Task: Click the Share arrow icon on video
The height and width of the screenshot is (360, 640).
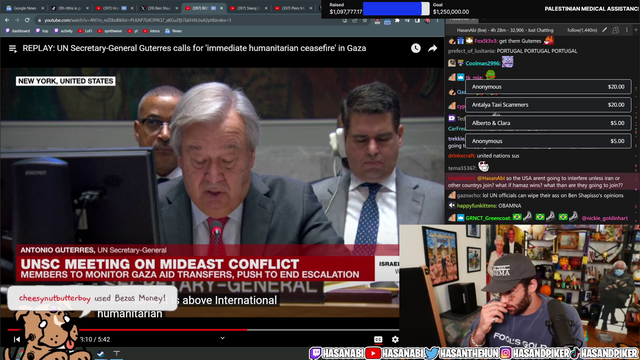Action: point(432,48)
